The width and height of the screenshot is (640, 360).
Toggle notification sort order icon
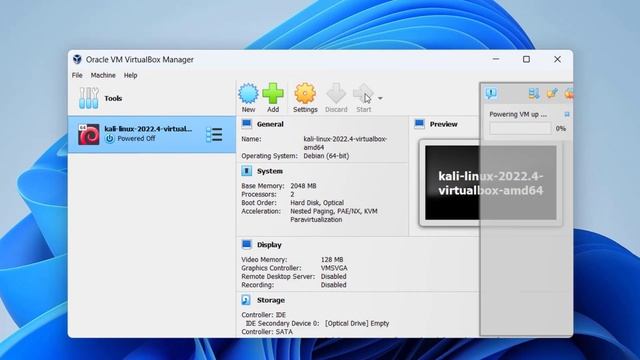pos(533,93)
